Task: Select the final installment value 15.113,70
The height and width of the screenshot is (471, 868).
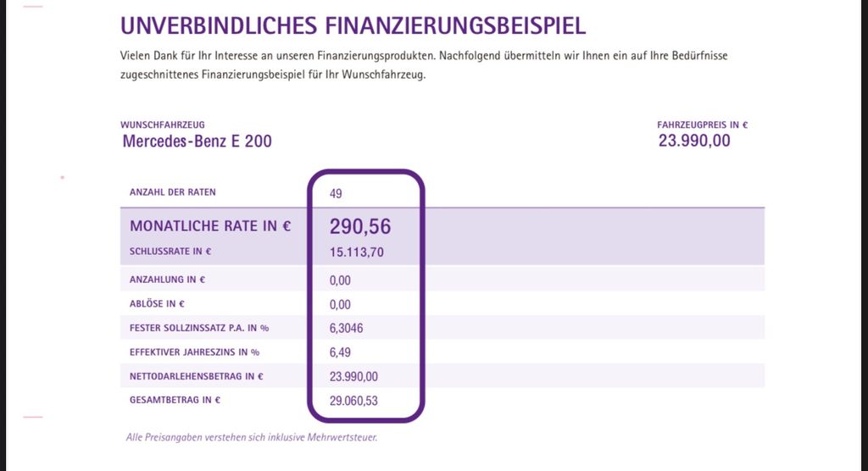Action: (357, 252)
